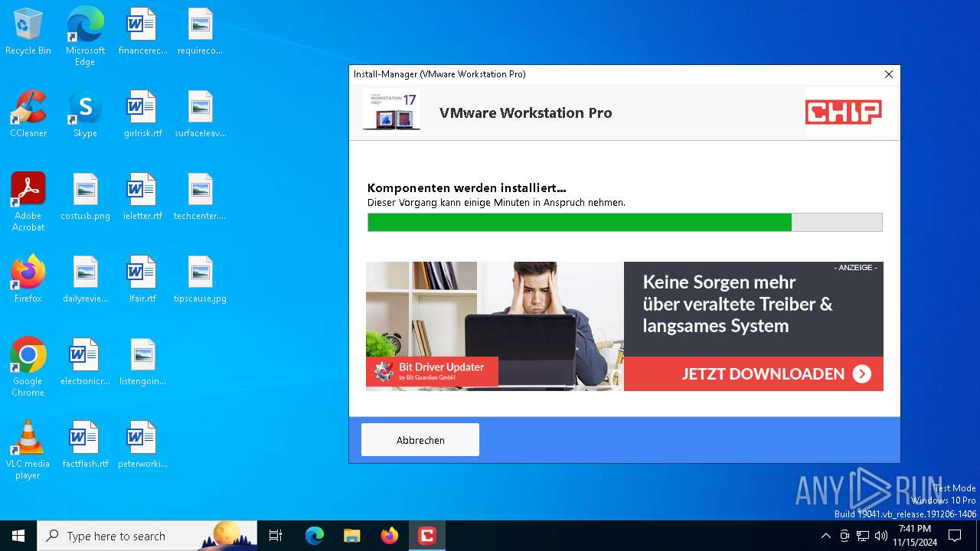Click the '- ANZEIGE -' ad label
Screen dimensions: 980x551
tap(856, 268)
